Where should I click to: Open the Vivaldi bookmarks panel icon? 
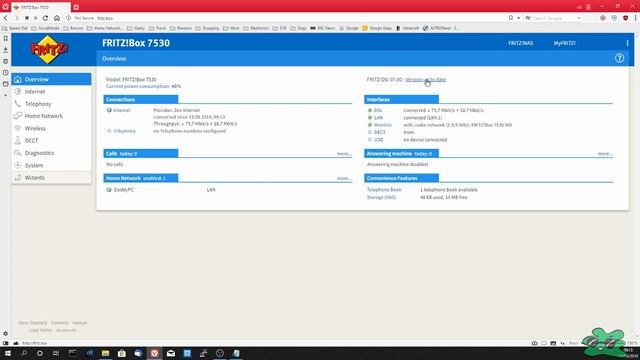click(5, 38)
